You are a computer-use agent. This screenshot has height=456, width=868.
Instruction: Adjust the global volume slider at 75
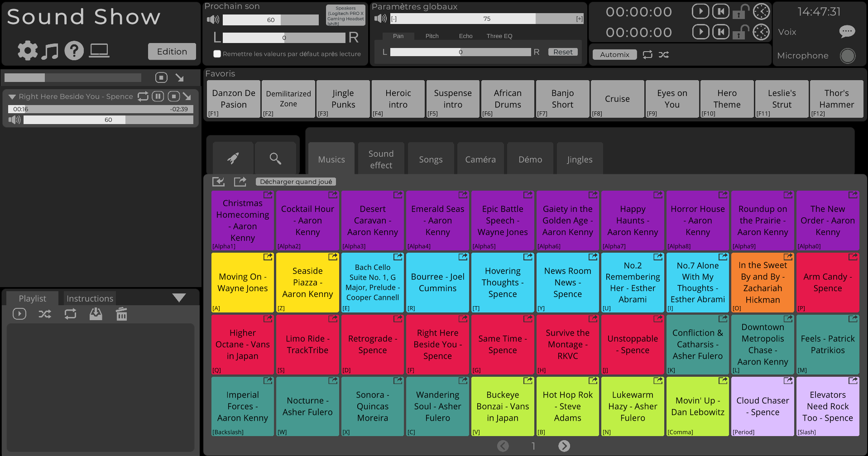pos(487,19)
